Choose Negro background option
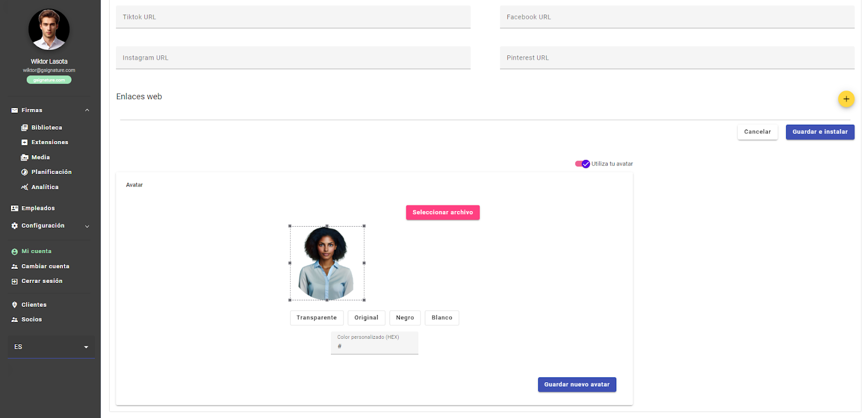Screen dimensions: 868x418 point(405,318)
